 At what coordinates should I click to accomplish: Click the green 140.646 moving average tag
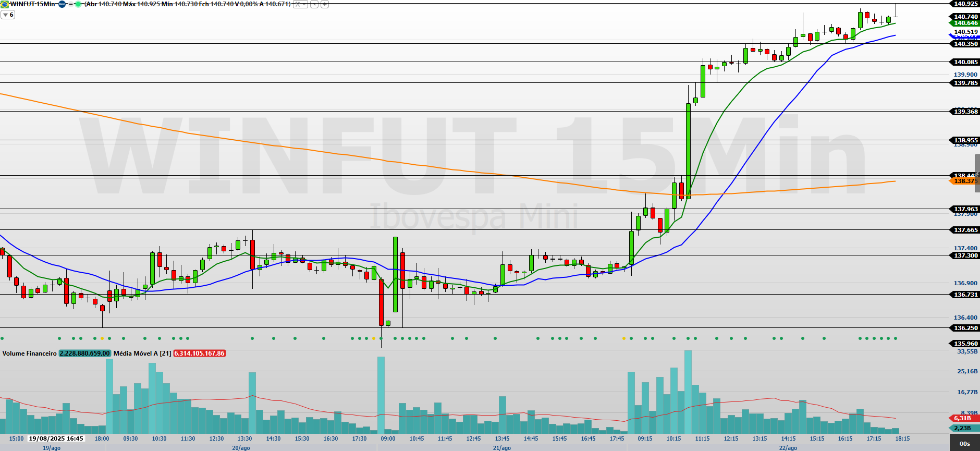(x=965, y=23)
